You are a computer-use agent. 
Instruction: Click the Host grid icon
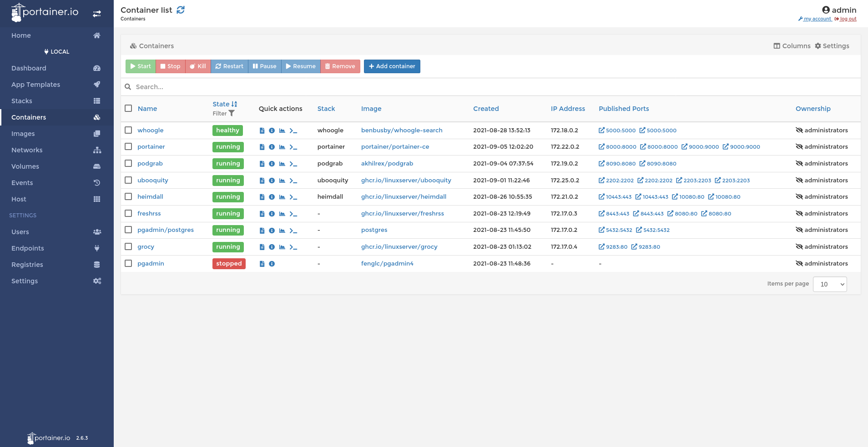pos(97,199)
